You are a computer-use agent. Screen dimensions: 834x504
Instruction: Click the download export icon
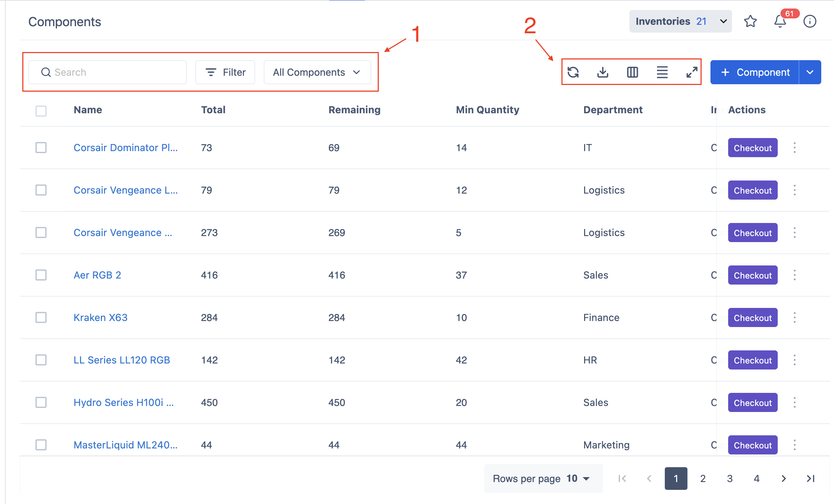pyautogui.click(x=603, y=72)
